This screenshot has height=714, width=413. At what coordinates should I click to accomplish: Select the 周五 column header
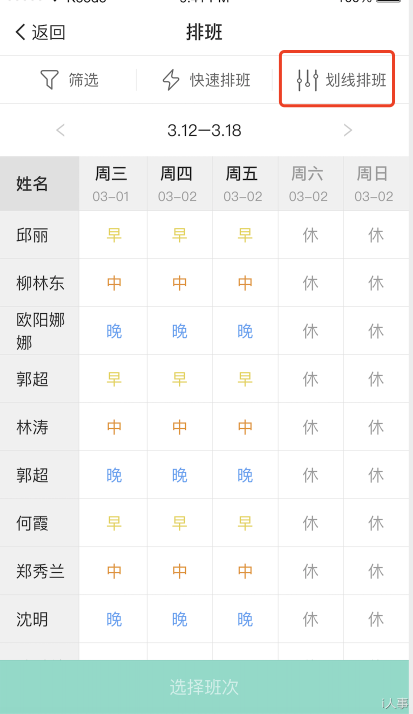coord(245,184)
